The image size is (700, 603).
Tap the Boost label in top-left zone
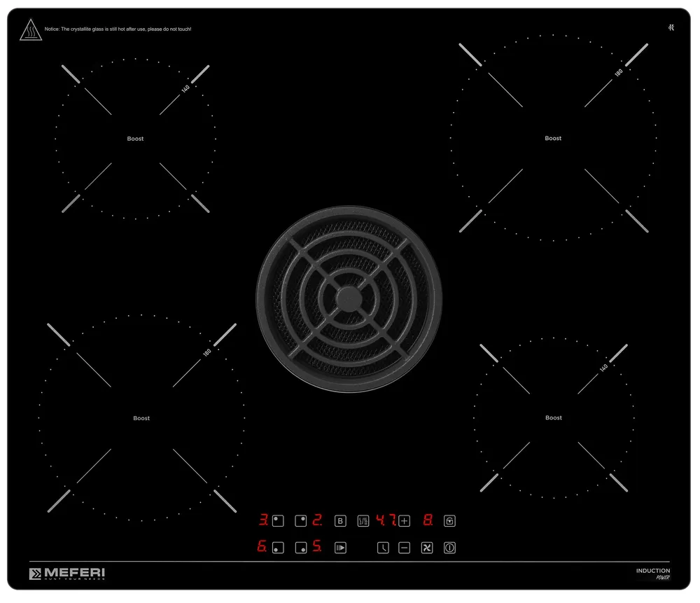point(135,139)
